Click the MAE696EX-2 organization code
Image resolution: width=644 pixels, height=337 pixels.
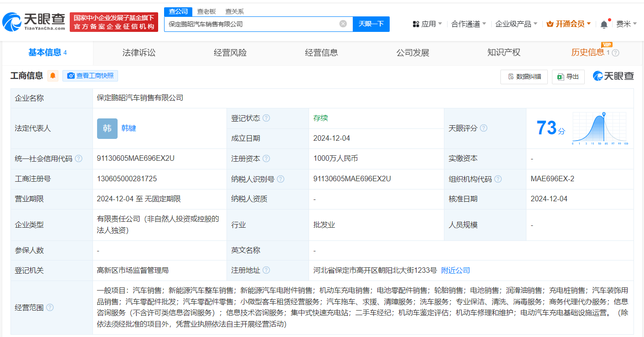[x=552, y=179]
